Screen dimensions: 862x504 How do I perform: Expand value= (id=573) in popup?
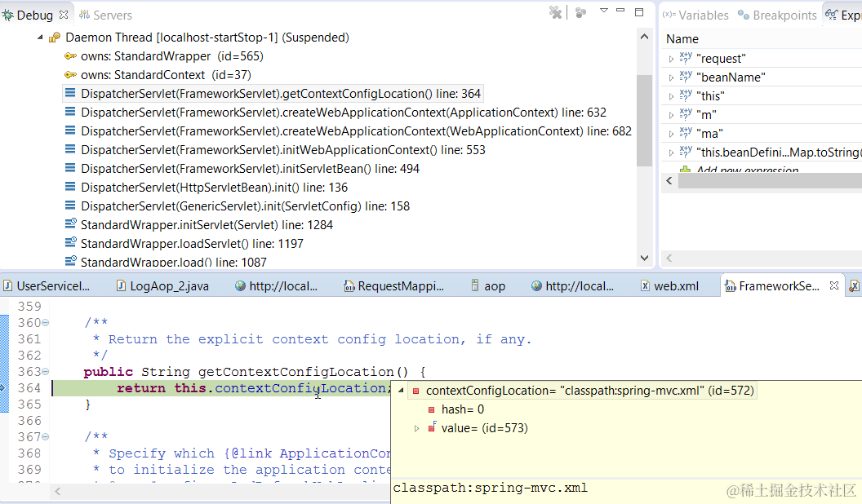point(416,428)
